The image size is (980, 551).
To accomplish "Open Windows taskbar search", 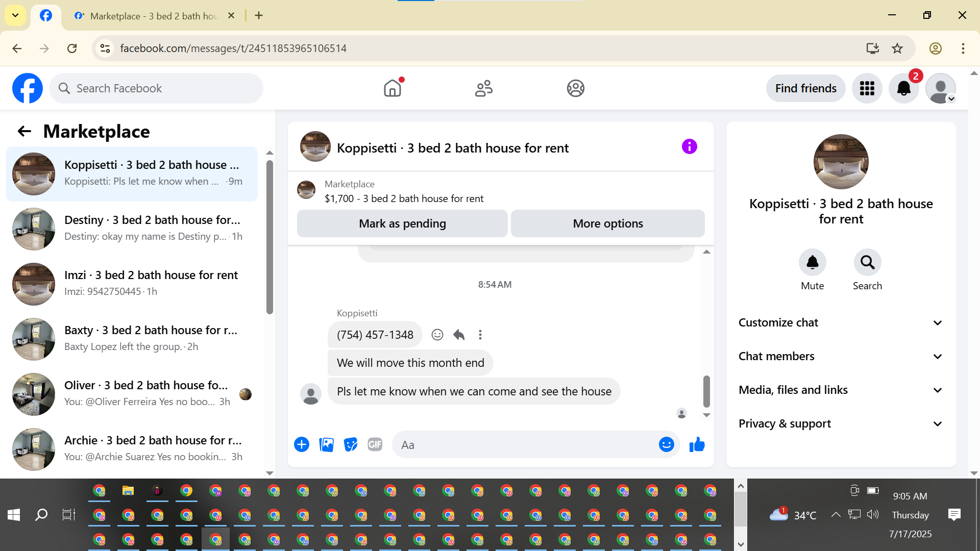I will (x=41, y=515).
